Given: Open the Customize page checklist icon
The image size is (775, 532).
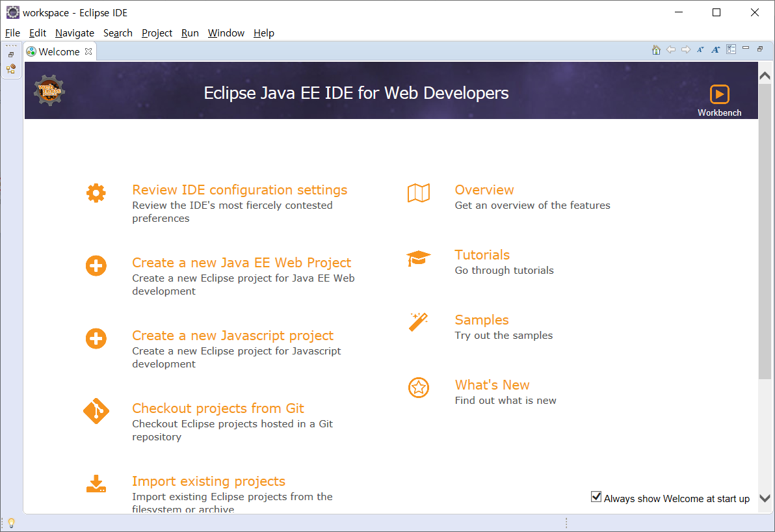Looking at the screenshot, I should (x=731, y=49).
